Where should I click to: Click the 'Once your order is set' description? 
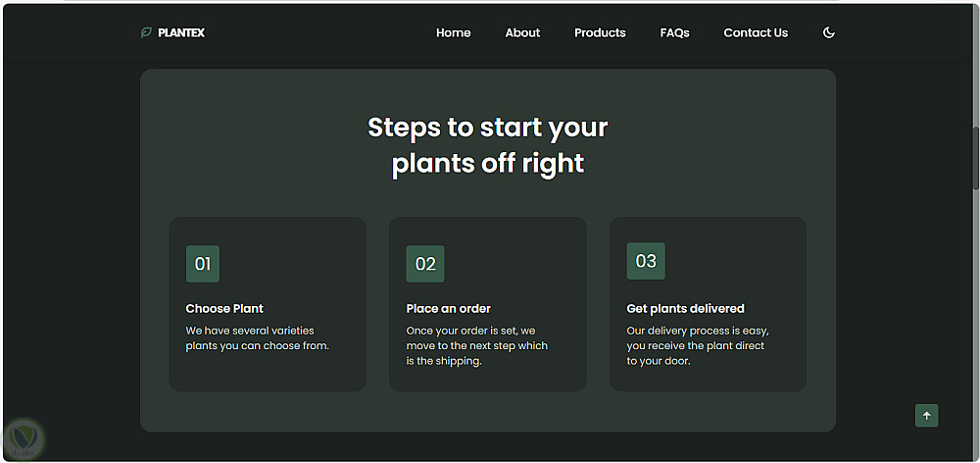click(x=477, y=345)
